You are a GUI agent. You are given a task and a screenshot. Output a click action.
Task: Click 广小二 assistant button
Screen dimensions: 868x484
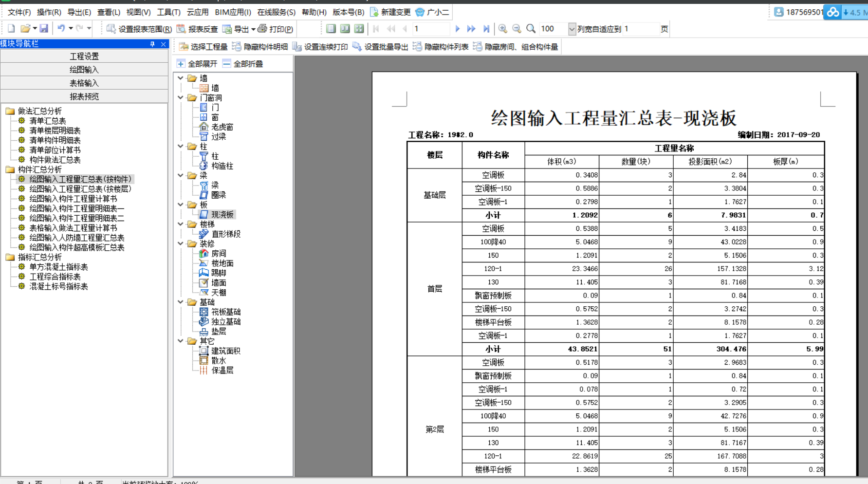tap(432, 12)
